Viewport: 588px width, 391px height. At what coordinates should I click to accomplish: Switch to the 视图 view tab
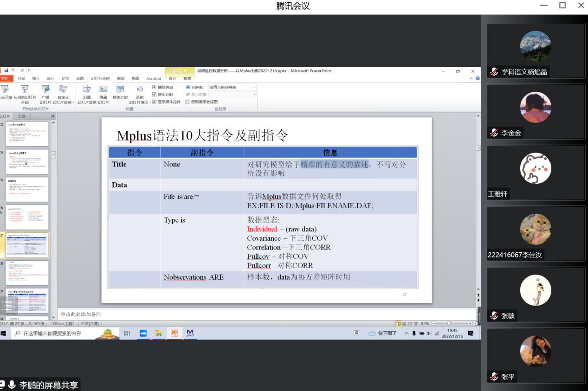tap(135, 78)
